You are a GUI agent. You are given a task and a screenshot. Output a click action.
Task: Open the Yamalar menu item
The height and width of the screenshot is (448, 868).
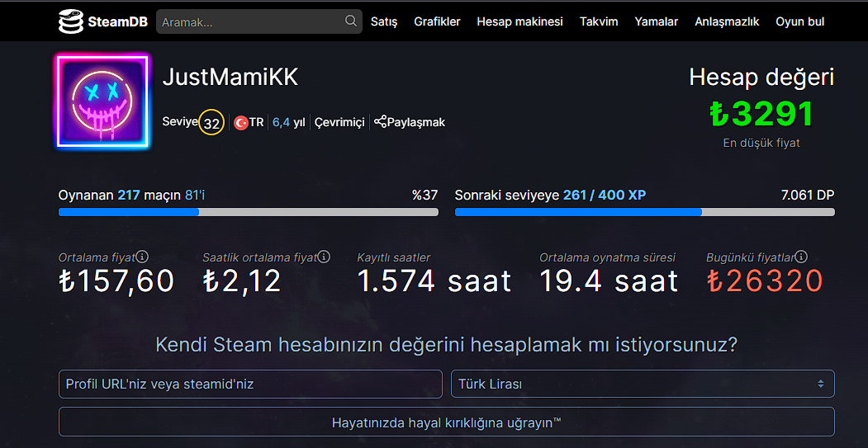tap(657, 21)
